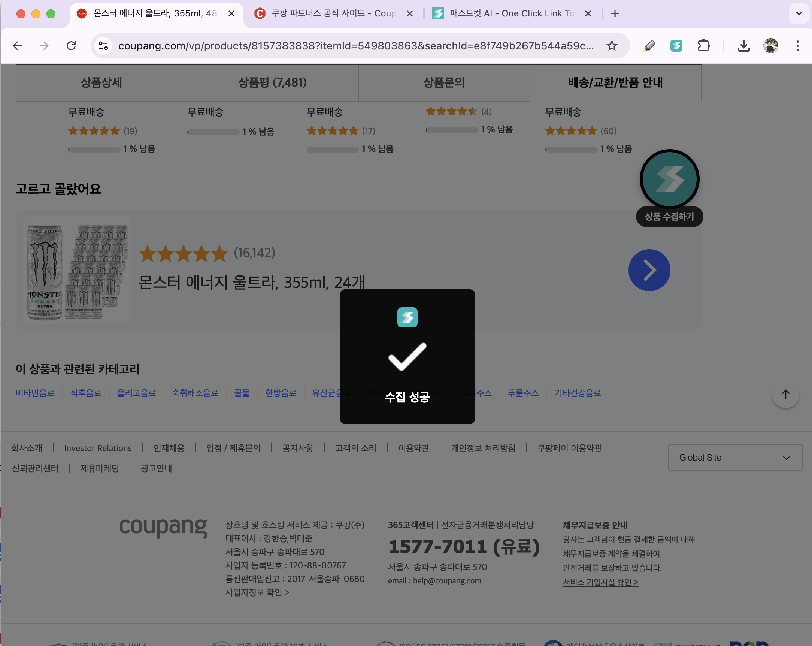Open the 사업자정보 확인 > link
This screenshot has height=646, width=812.
(257, 592)
